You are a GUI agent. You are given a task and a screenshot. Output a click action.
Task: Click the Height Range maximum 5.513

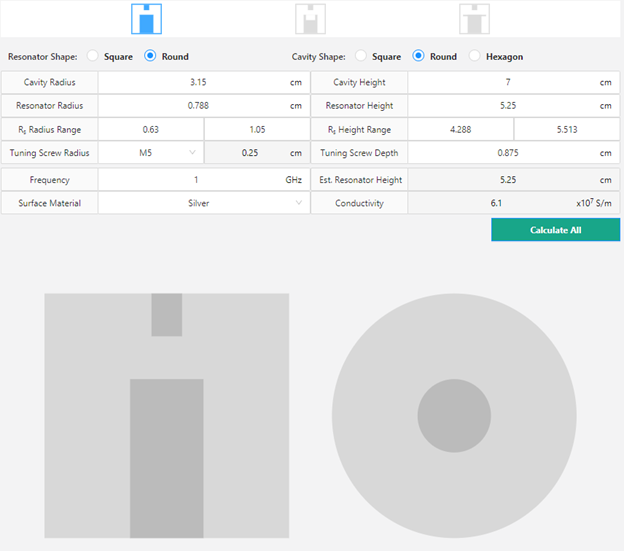567,129
